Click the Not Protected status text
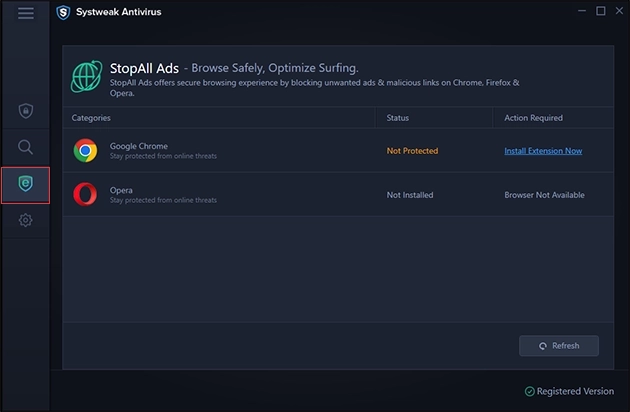Screen dimensions: 630x412 point(412,151)
